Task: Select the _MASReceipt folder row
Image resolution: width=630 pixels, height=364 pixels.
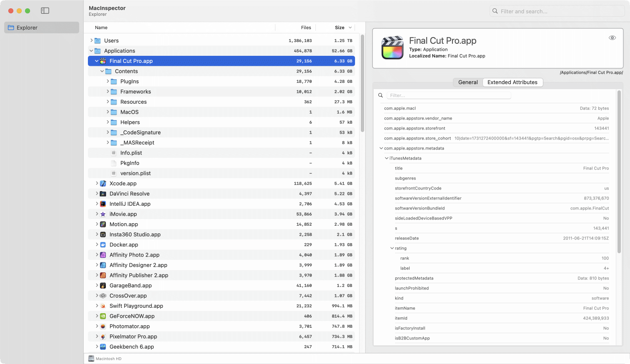Action: [221, 142]
